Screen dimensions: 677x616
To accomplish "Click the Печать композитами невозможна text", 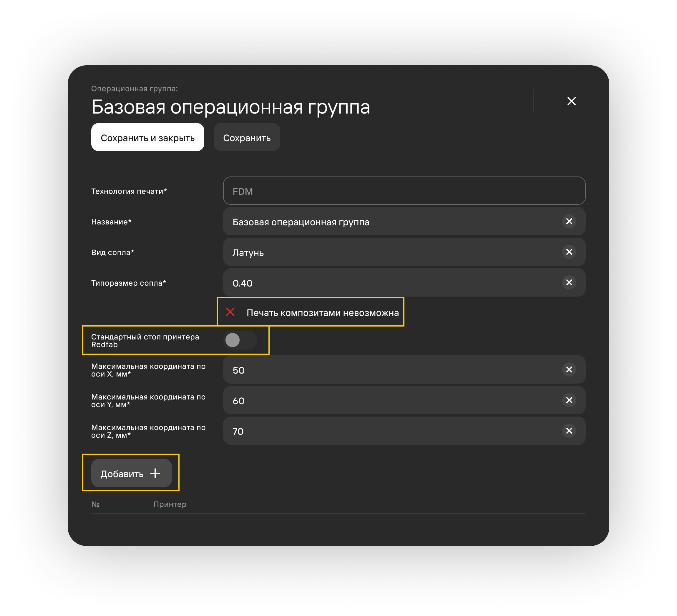I will pyautogui.click(x=322, y=312).
